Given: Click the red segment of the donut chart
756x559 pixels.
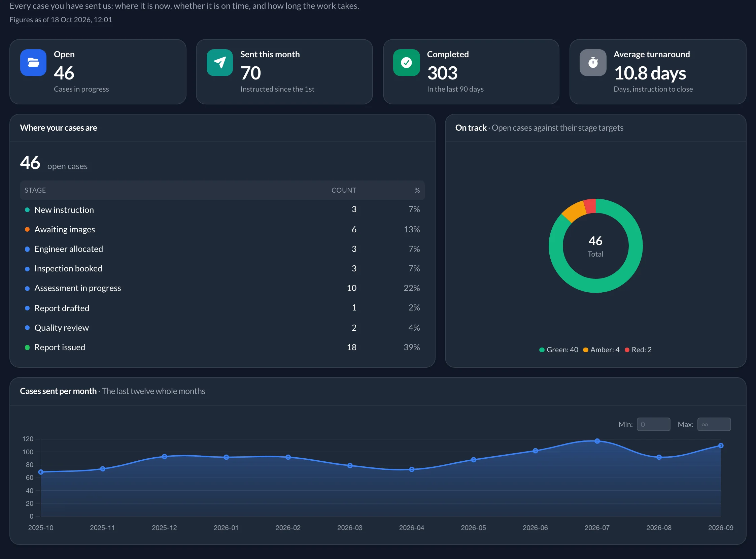Looking at the screenshot, I should click(590, 206).
